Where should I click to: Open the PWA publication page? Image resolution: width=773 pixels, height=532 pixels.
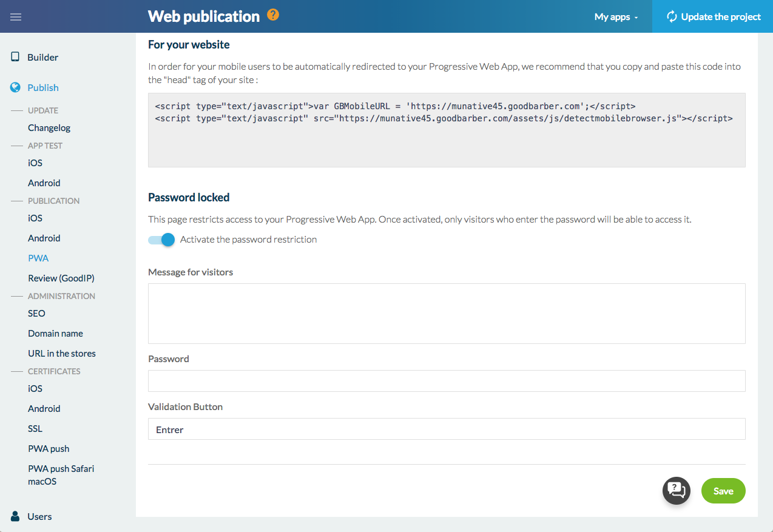coord(38,258)
